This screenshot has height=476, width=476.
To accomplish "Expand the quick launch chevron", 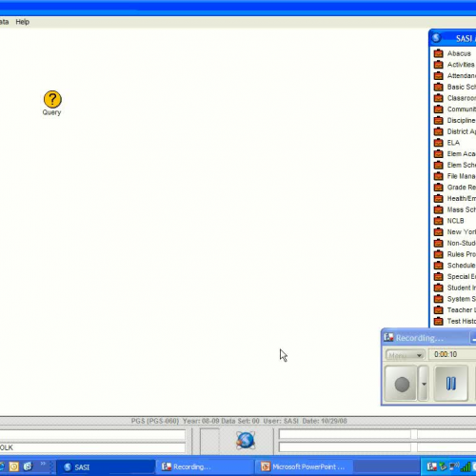I will click(x=43, y=464).
